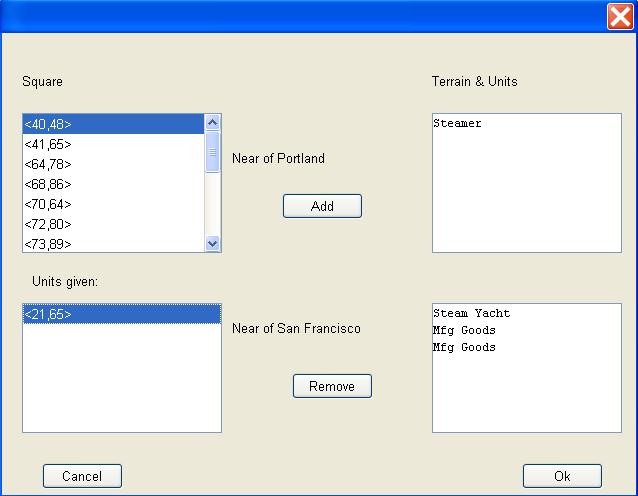
Task: Click Steamer in Terrain & Units box
Action: (457, 124)
